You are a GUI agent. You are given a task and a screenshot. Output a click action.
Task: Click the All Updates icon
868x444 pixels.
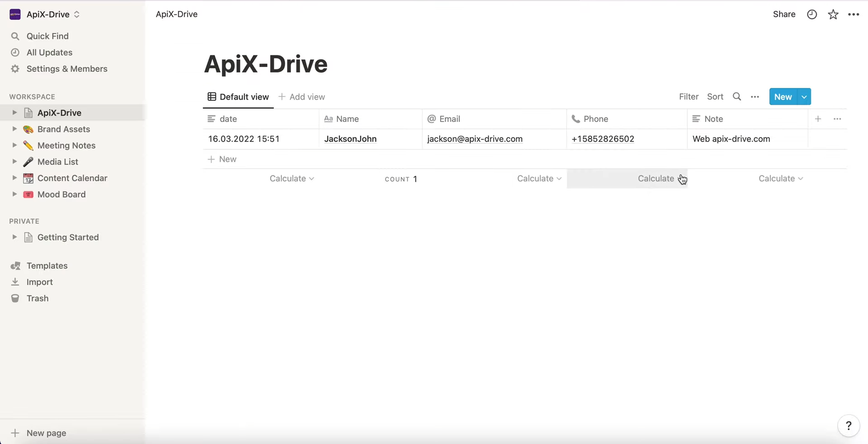pos(15,53)
